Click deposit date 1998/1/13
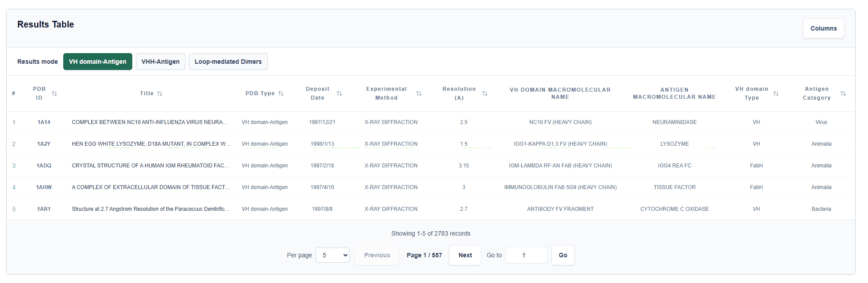 [x=322, y=144]
